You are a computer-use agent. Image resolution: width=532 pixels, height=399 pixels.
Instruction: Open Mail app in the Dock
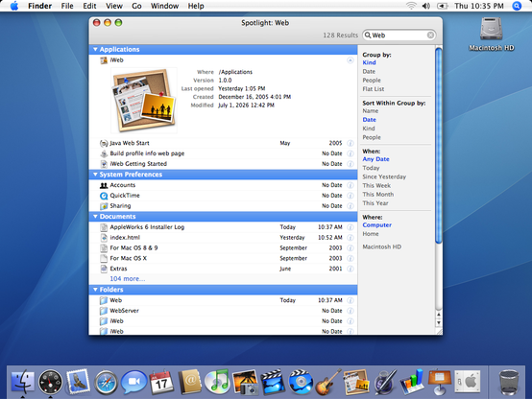click(x=78, y=382)
